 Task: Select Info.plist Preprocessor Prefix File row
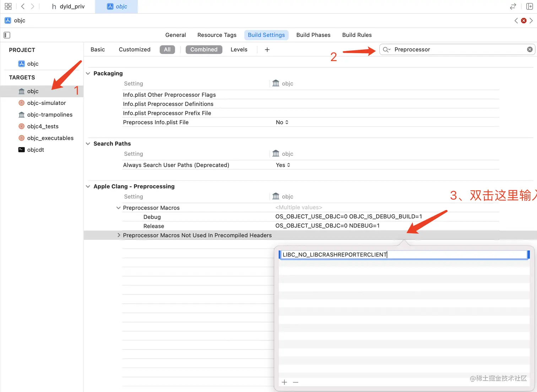pyautogui.click(x=310, y=113)
